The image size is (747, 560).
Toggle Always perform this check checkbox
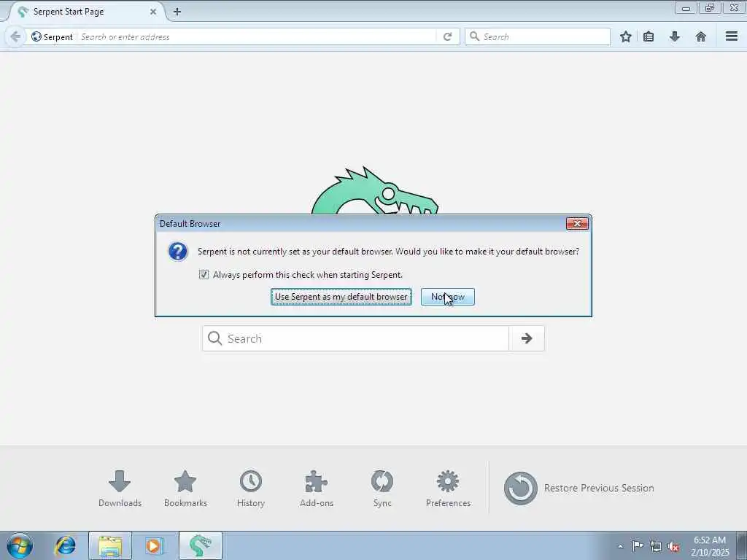point(204,275)
